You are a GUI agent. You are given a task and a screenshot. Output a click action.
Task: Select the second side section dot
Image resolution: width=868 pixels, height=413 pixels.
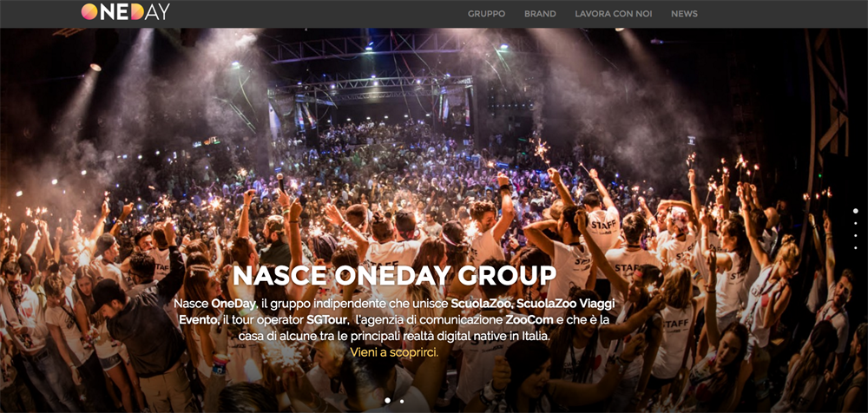click(x=855, y=224)
